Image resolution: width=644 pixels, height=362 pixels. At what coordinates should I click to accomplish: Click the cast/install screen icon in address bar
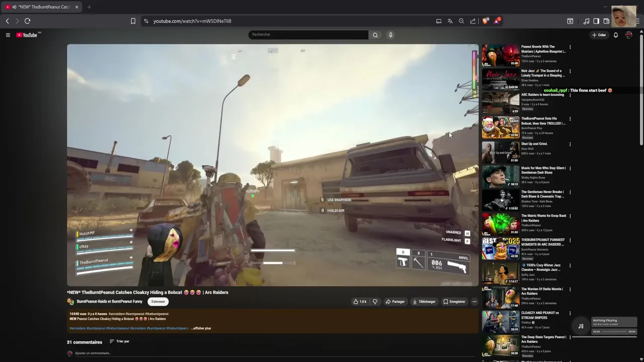tap(439, 21)
